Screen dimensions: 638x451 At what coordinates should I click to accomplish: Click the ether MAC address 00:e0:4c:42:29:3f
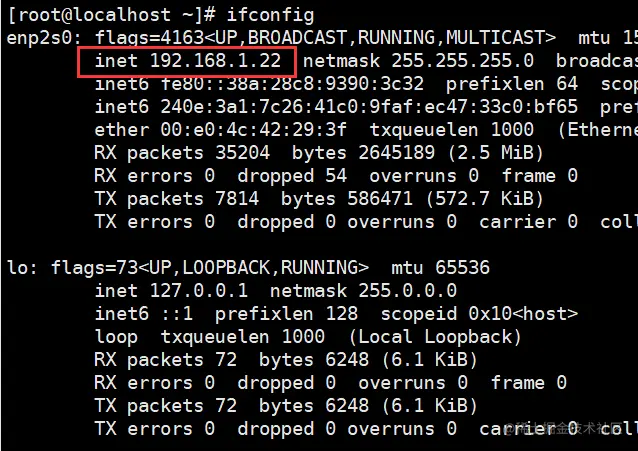pyautogui.click(x=253, y=130)
